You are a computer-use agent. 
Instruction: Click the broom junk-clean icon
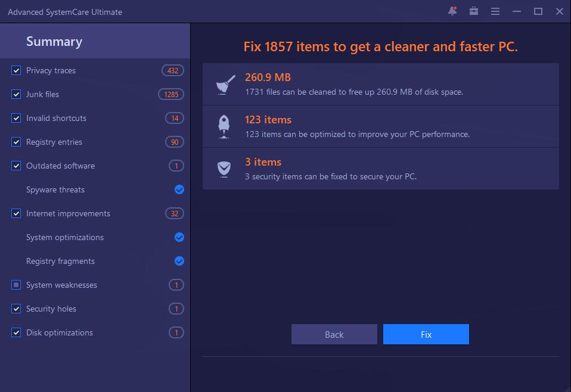pos(225,85)
